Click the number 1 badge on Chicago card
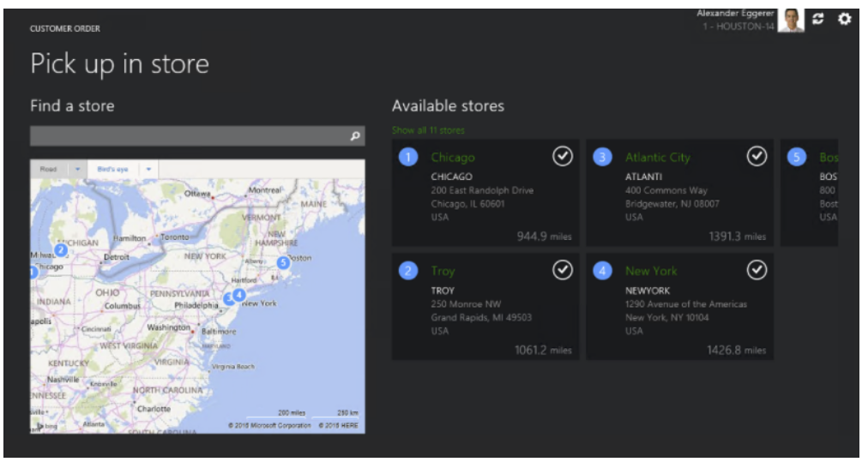Viewport: 868px width, 468px height. click(x=408, y=157)
